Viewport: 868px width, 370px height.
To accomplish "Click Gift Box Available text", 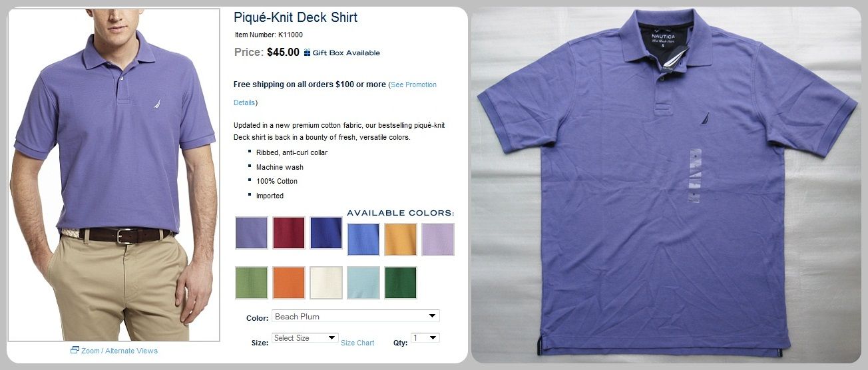I will pos(346,53).
